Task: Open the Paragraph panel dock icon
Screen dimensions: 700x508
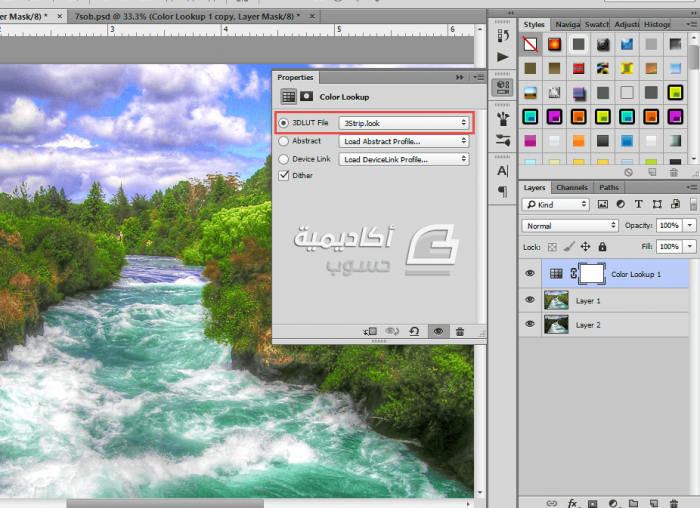Action: [503, 192]
